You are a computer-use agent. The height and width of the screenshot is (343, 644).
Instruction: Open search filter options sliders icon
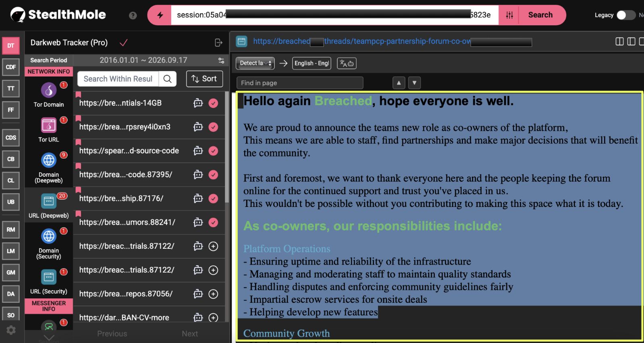click(x=509, y=15)
